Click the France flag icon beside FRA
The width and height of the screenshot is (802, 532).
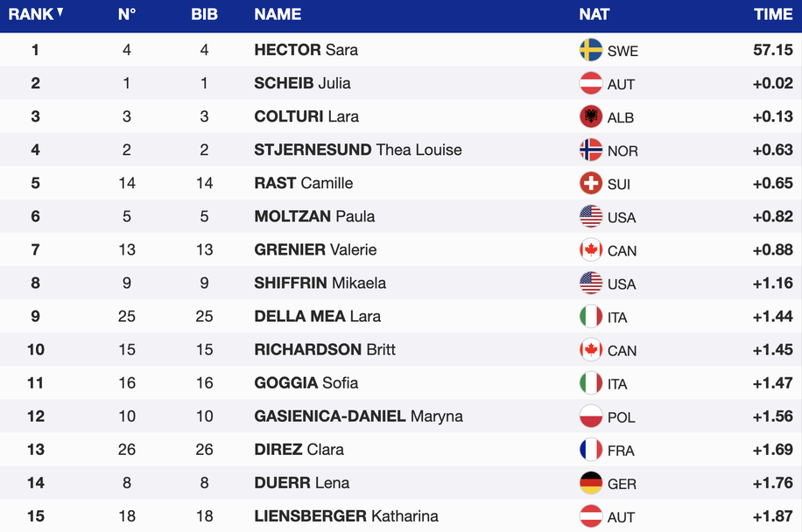(591, 450)
